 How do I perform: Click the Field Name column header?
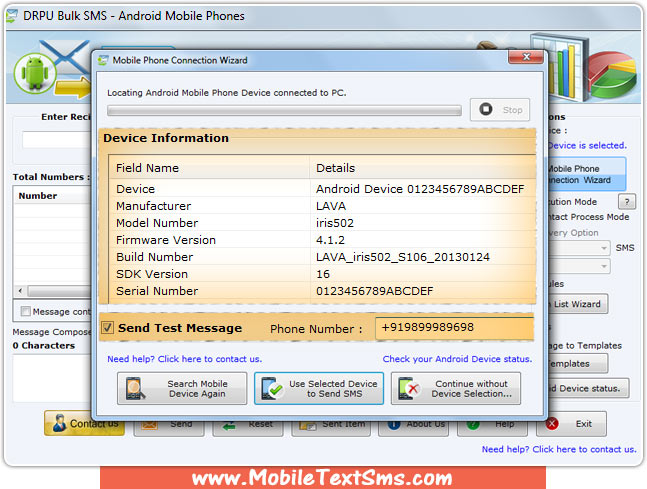(x=210, y=168)
